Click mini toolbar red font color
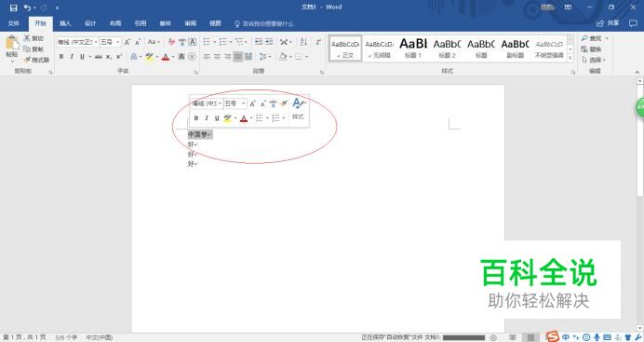644x342 pixels. click(244, 118)
